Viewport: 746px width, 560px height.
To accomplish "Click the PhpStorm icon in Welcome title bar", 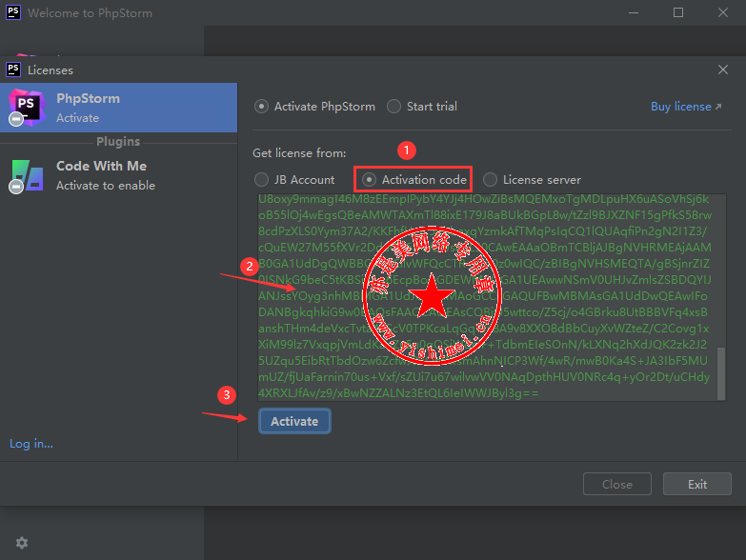I will [13, 12].
